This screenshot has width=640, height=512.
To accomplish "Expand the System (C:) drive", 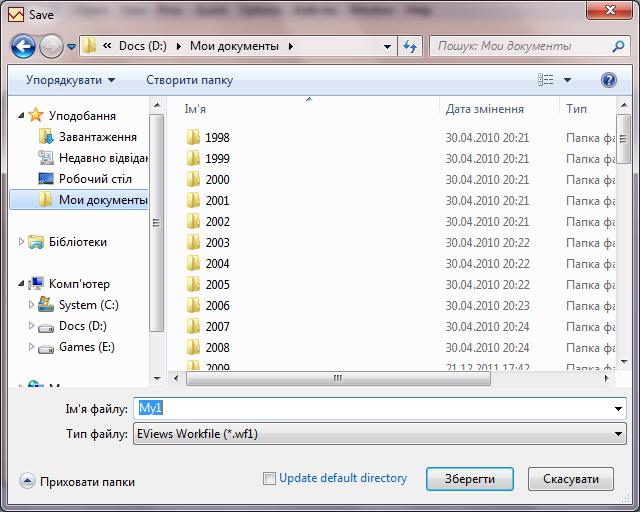I will [31, 305].
